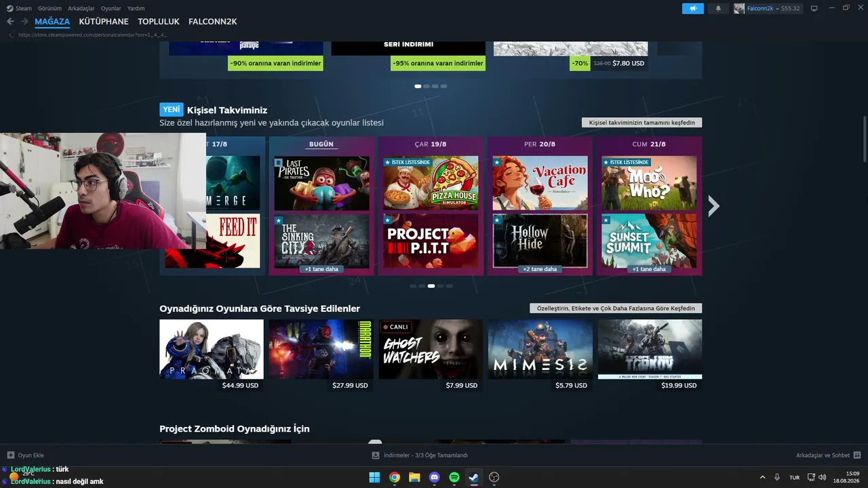Image resolution: width=868 pixels, height=488 pixels.
Task: Open the clock-shaped app in the taskbar
Action: [x=494, y=477]
